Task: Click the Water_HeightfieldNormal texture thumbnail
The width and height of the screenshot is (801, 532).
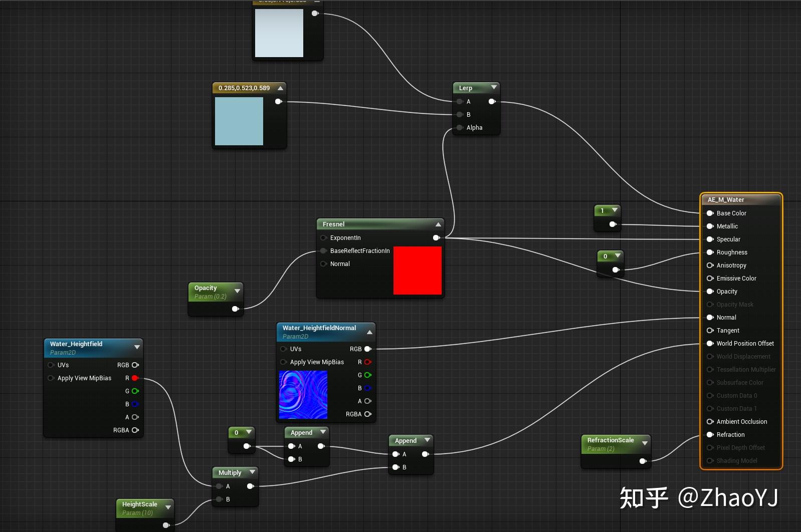Action: (303, 395)
